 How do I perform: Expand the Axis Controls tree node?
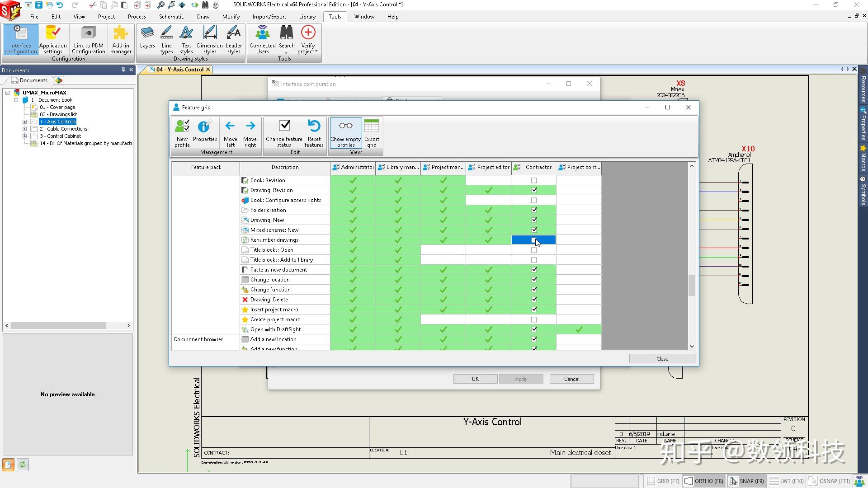(x=24, y=121)
